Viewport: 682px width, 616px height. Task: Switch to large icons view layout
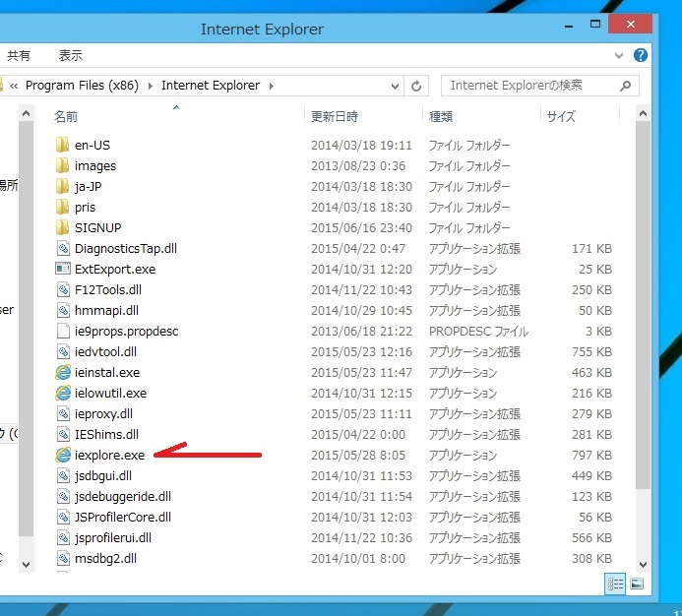637,584
